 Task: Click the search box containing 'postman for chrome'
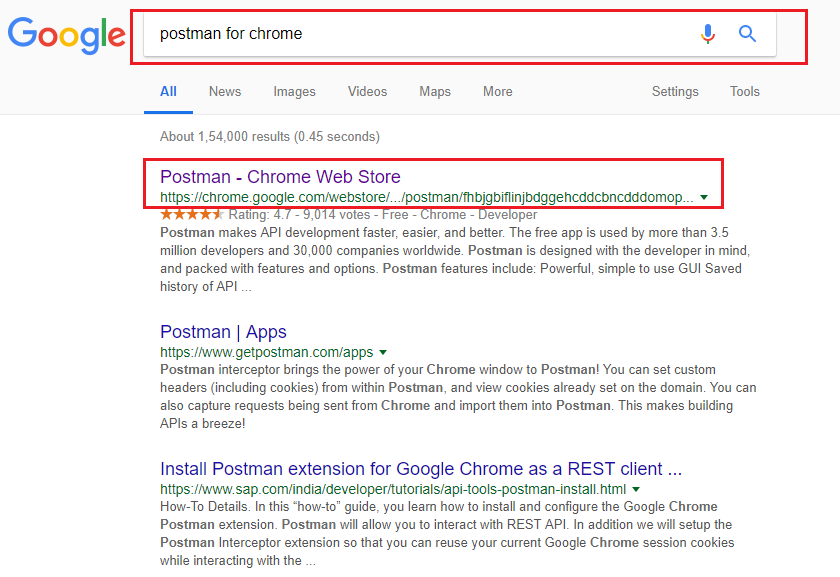tap(460, 34)
